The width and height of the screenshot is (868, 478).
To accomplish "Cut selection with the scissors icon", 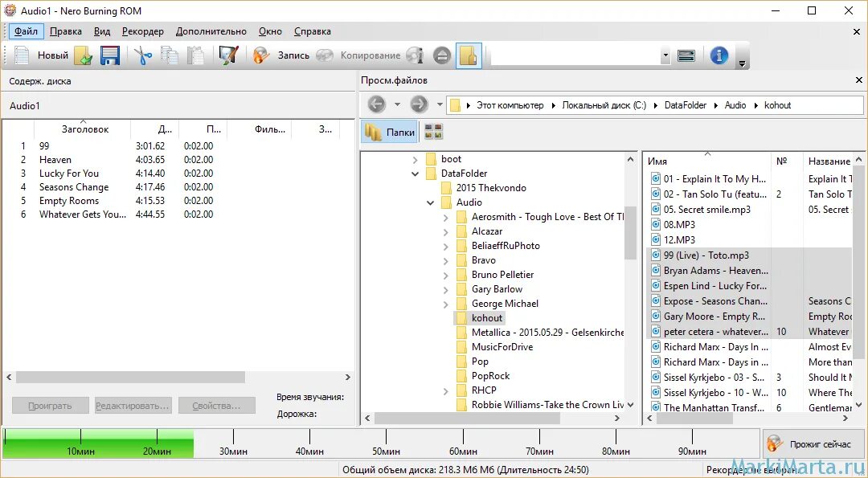I will [143, 55].
